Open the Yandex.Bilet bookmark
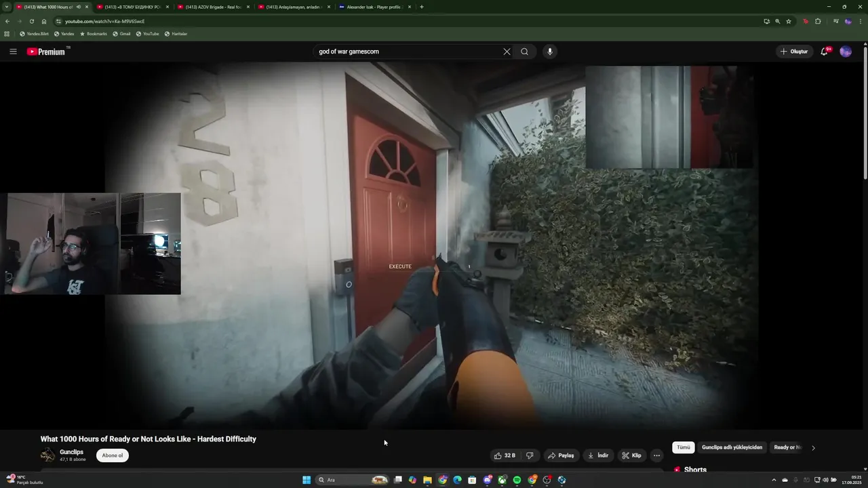 tap(34, 34)
